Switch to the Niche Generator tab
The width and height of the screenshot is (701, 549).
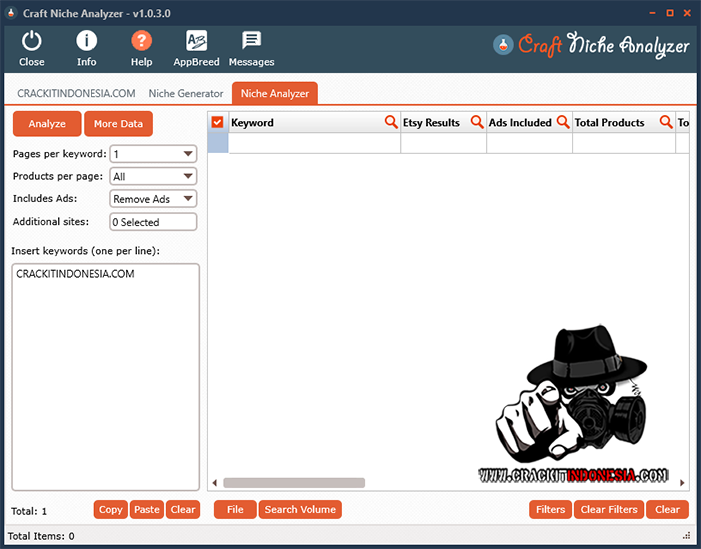(186, 94)
